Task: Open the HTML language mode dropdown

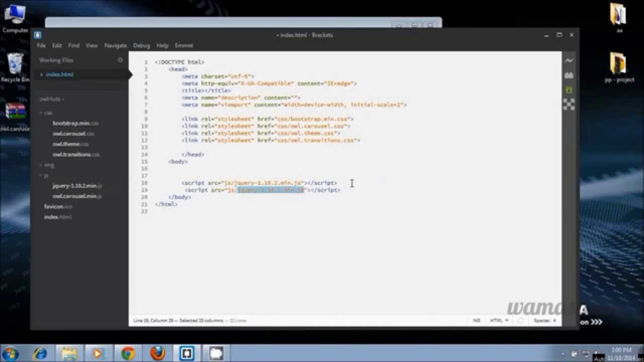Action: [499, 320]
